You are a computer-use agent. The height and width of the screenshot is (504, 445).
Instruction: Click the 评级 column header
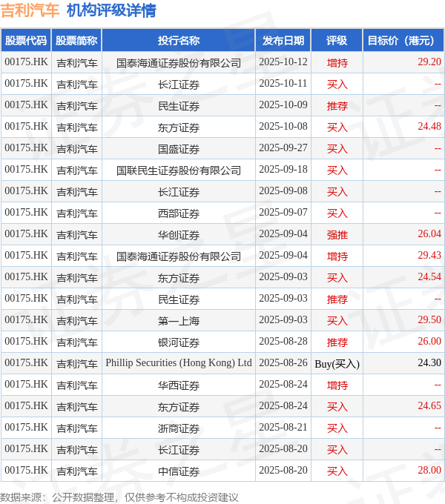[337, 41]
